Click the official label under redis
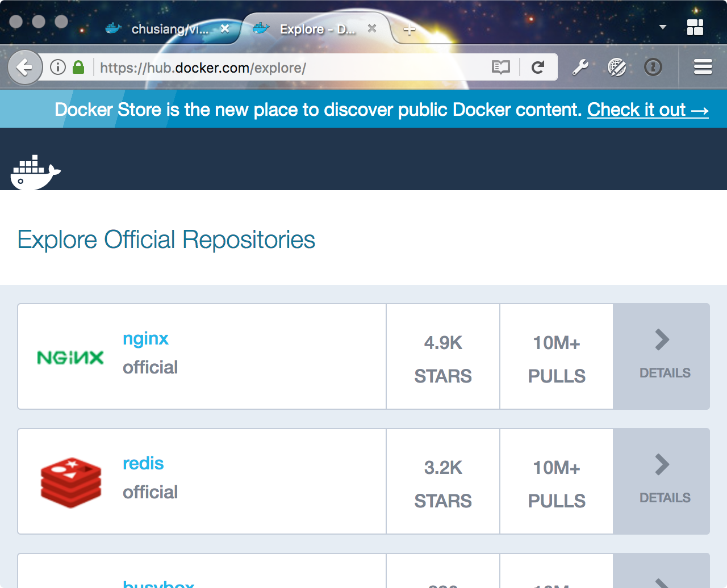 coord(151,492)
